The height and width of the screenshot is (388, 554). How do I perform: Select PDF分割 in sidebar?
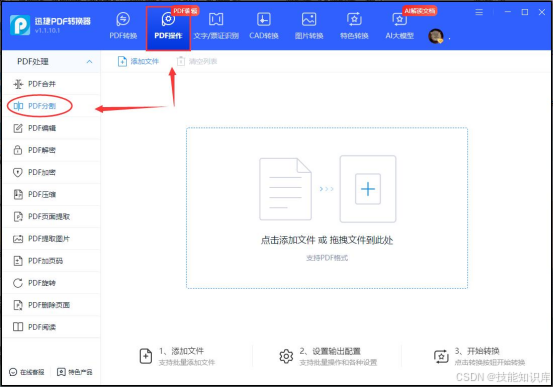click(51, 106)
